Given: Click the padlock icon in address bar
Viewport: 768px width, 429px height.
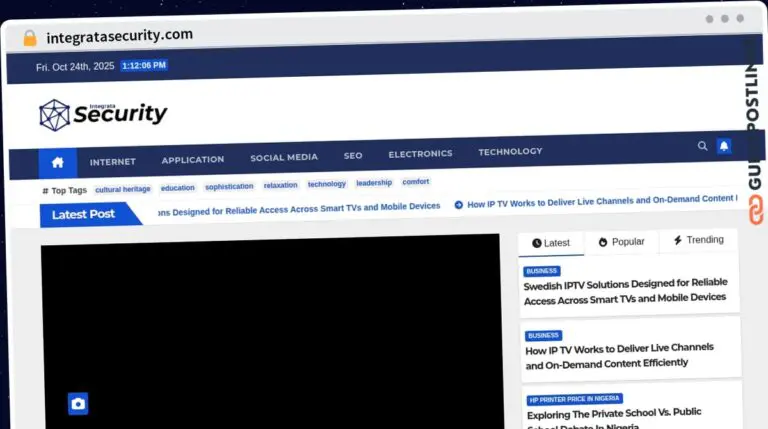Looking at the screenshot, I should pos(30,38).
